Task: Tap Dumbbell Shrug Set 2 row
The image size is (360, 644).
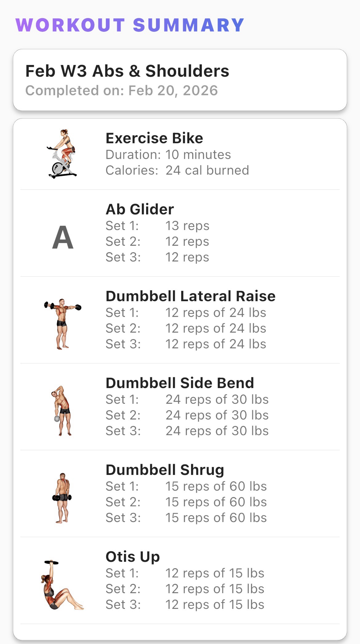Action: [186, 502]
